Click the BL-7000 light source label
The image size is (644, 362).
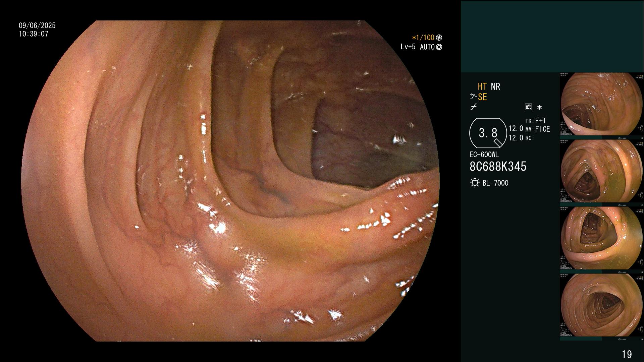point(495,183)
